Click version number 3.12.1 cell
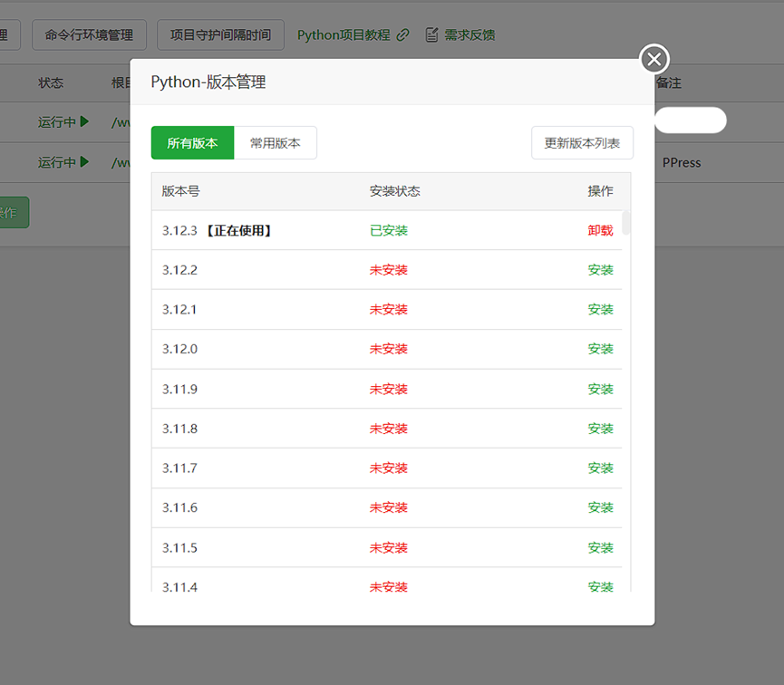The image size is (784, 685). pyautogui.click(x=179, y=310)
